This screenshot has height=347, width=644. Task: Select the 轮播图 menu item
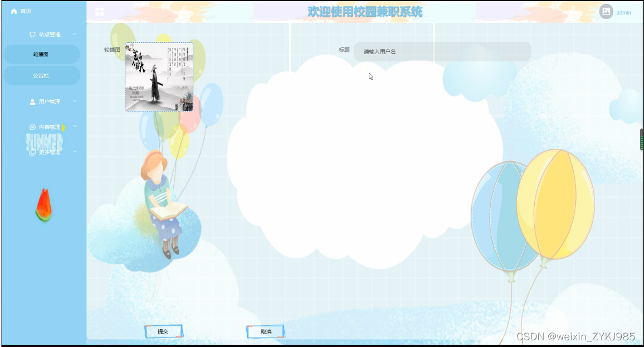[41, 54]
